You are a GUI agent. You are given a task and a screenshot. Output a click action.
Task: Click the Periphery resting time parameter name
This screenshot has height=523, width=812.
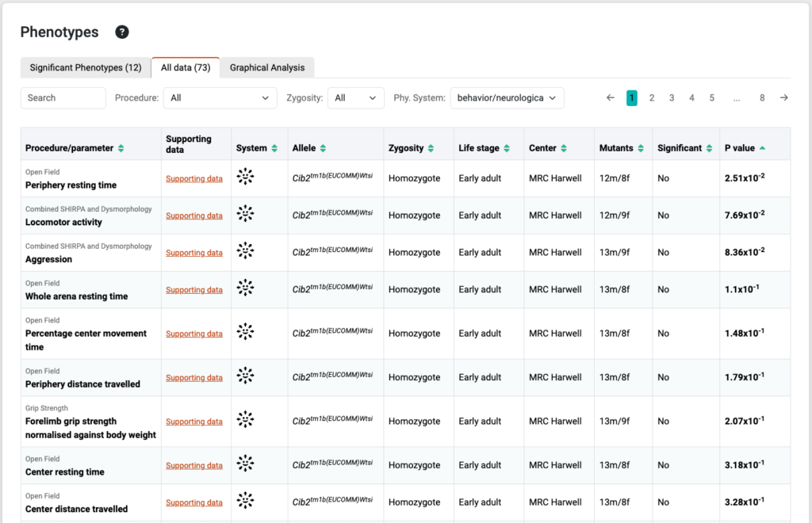[71, 185]
